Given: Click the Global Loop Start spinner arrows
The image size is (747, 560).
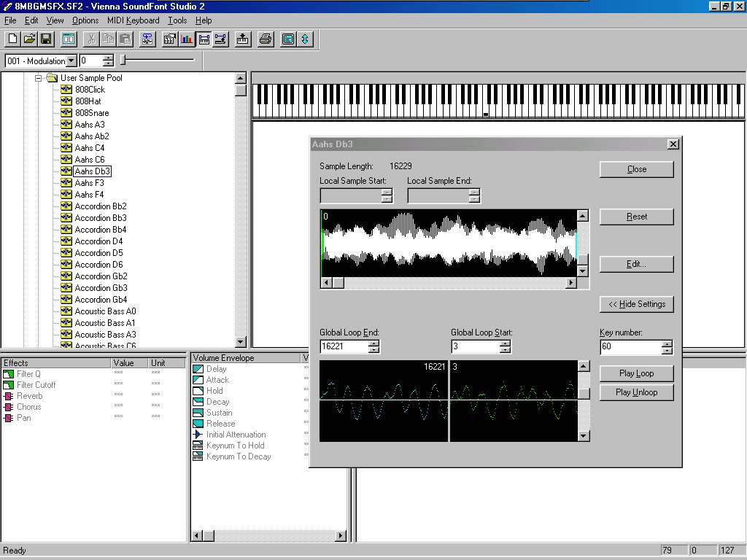Looking at the screenshot, I should (506, 346).
